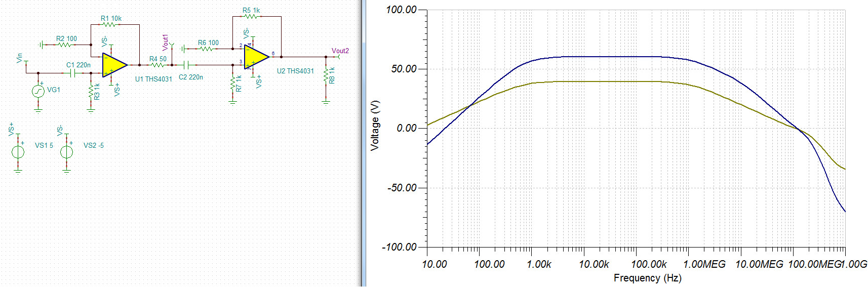Click the ground symbol below R8
Viewport: 868px width, 287px height.
point(326,102)
